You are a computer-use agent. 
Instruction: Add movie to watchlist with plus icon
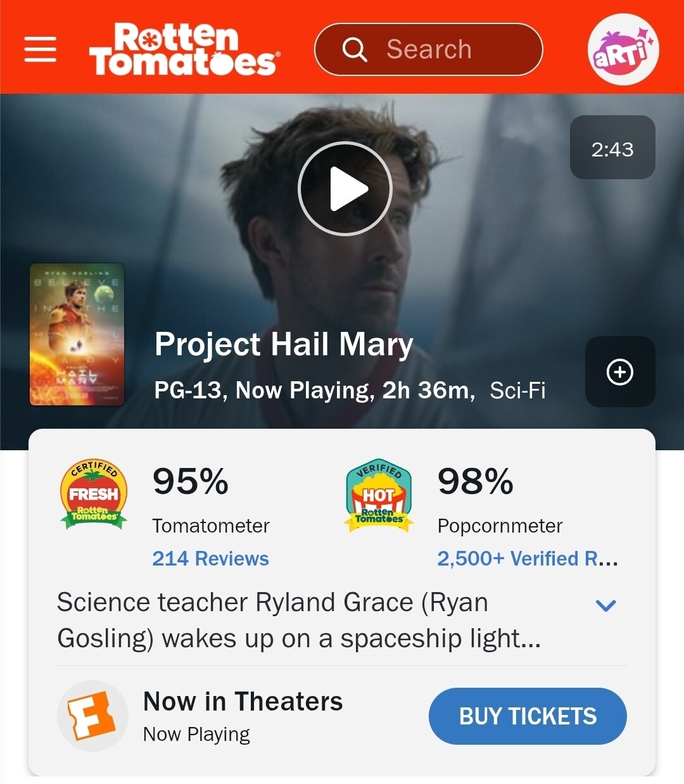[619, 372]
